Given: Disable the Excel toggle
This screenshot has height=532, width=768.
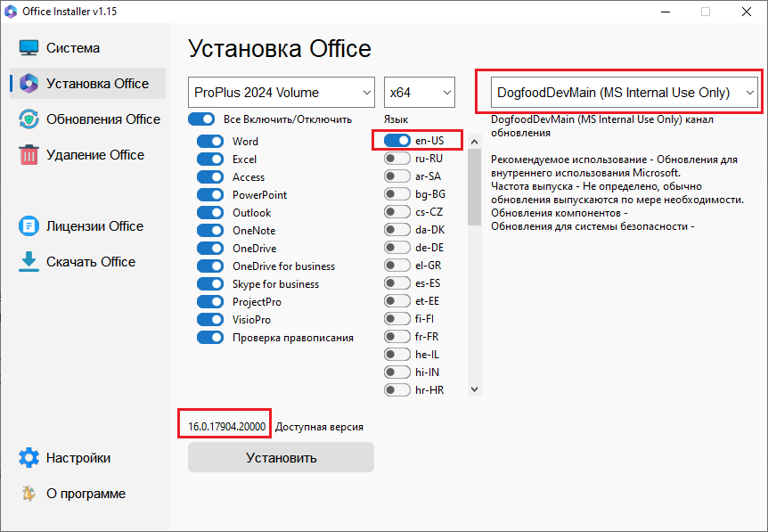Looking at the screenshot, I should tap(210, 160).
